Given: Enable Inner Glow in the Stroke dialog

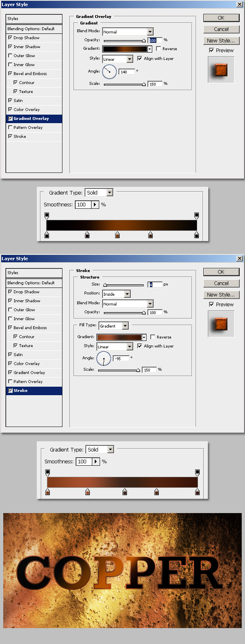Looking at the screenshot, I should coord(10,319).
